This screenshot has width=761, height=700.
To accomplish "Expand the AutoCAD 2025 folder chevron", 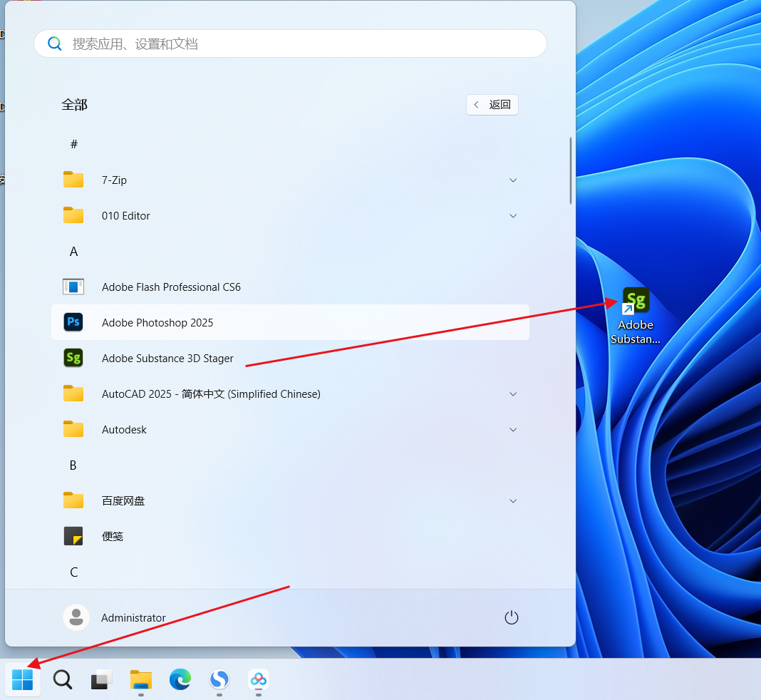I will [x=513, y=393].
